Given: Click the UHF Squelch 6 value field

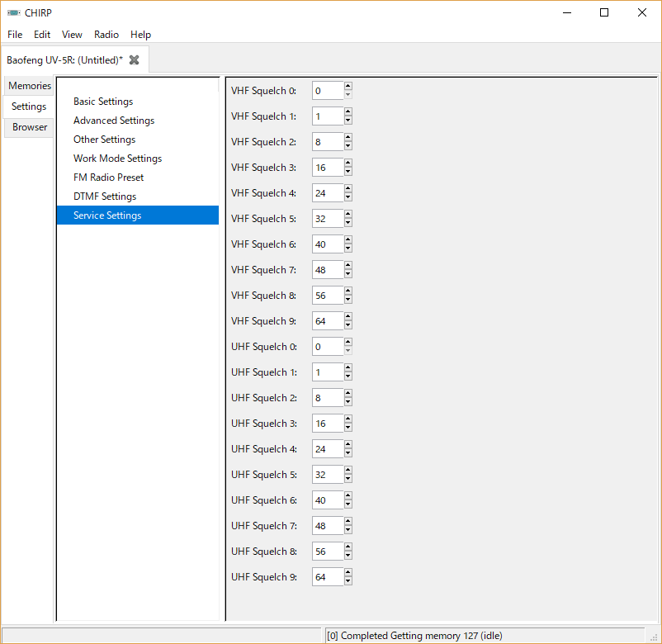Looking at the screenshot, I should (x=328, y=500).
